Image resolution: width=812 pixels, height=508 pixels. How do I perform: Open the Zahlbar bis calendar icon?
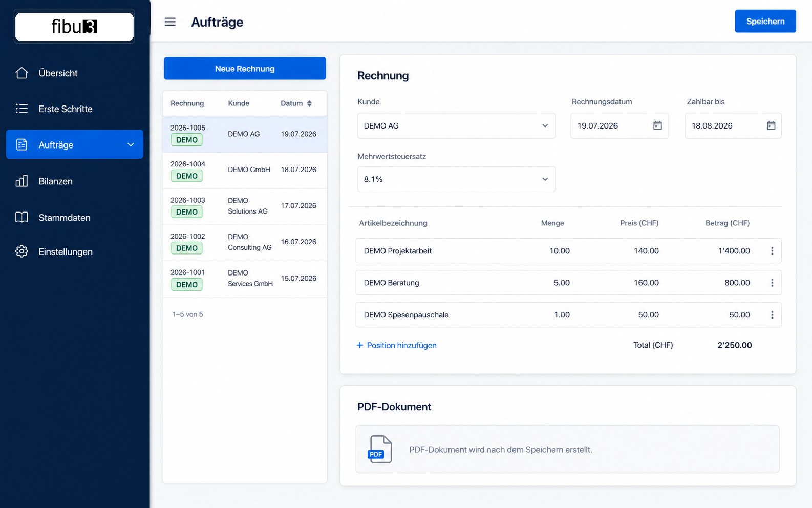coord(771,125)
